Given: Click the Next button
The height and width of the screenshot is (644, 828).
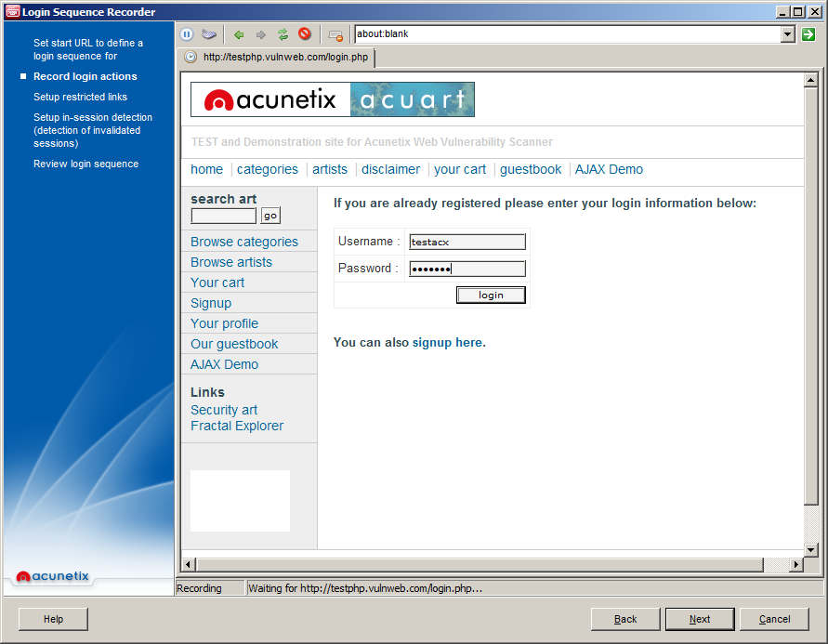Looking at the screenshot, I should click(x=700, y=619).
